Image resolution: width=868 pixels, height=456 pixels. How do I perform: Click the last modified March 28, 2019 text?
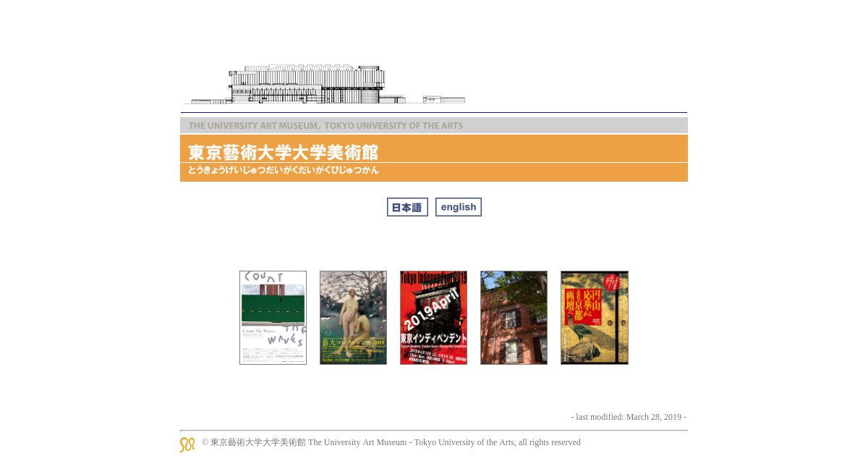[629, 417]
